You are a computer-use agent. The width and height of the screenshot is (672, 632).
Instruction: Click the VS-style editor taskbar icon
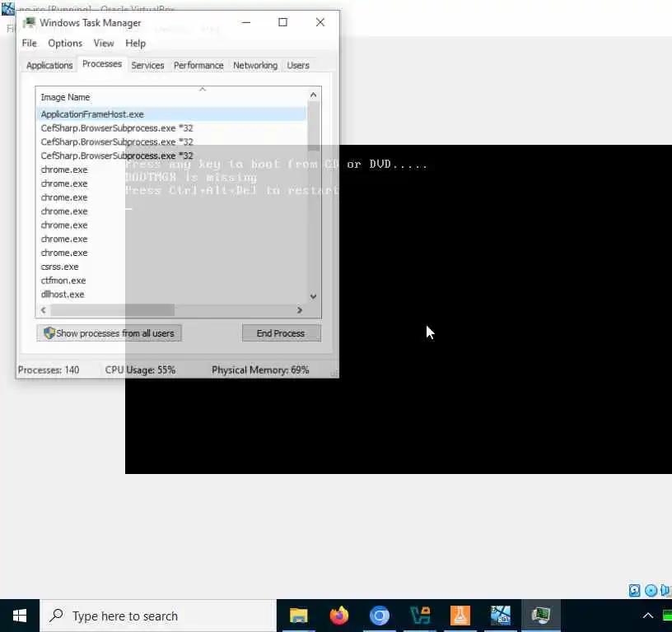(420, 616)
